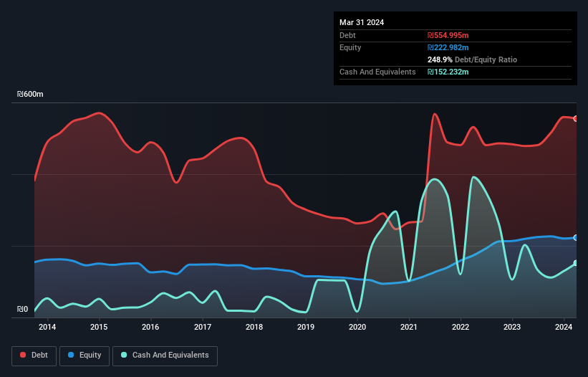Screen dimensions: 588x377
Task: Toggle the Equity series legend button
Action: click(85, 355)
